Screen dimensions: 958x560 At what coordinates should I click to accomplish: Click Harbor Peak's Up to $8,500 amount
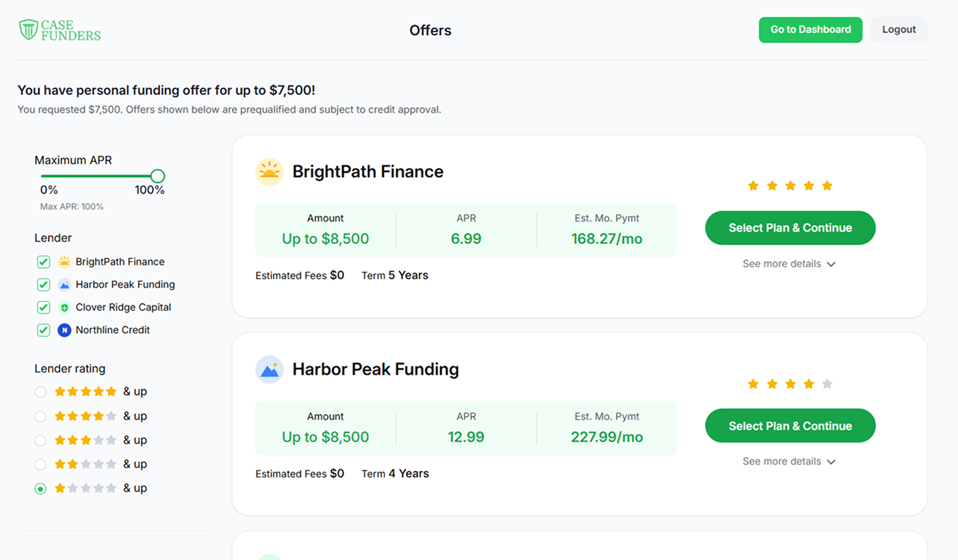(325, 437)
